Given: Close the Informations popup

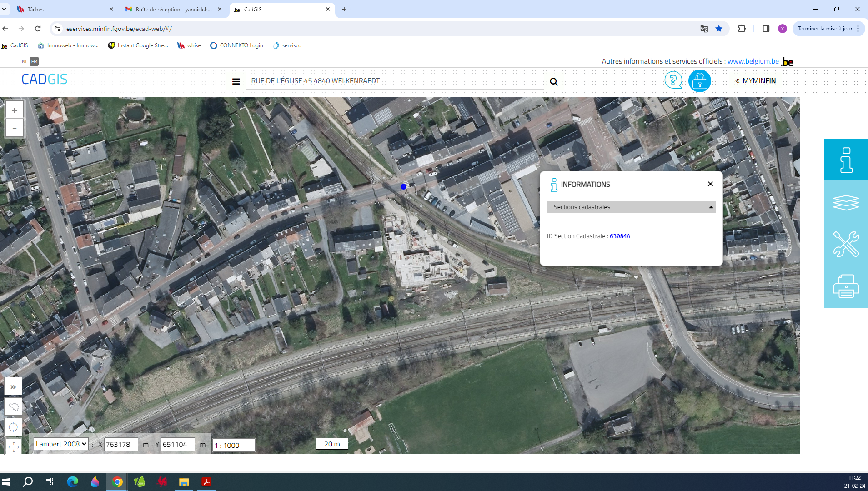Looking at the screenshot, I should (710, 184).
